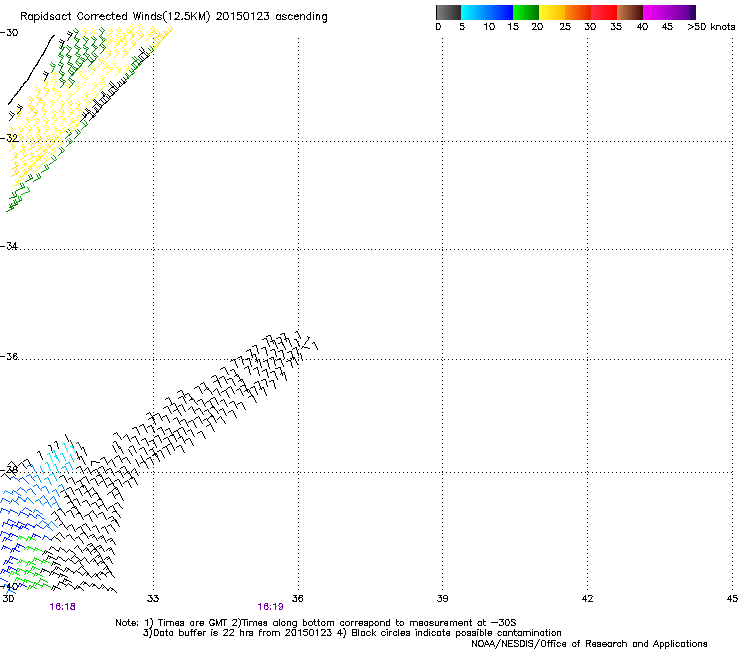Click the latitude label '-30'
740x650 pixels.
pos(9,33)
